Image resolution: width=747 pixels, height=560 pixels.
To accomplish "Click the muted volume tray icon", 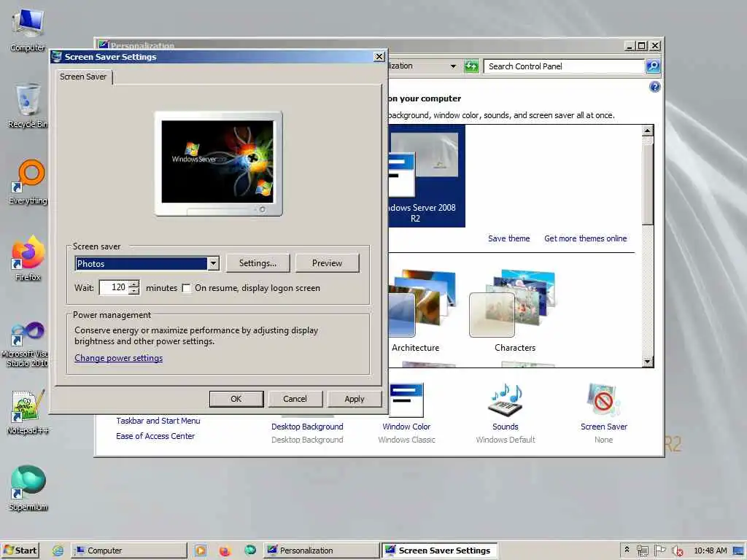I will tap(677, 551).
